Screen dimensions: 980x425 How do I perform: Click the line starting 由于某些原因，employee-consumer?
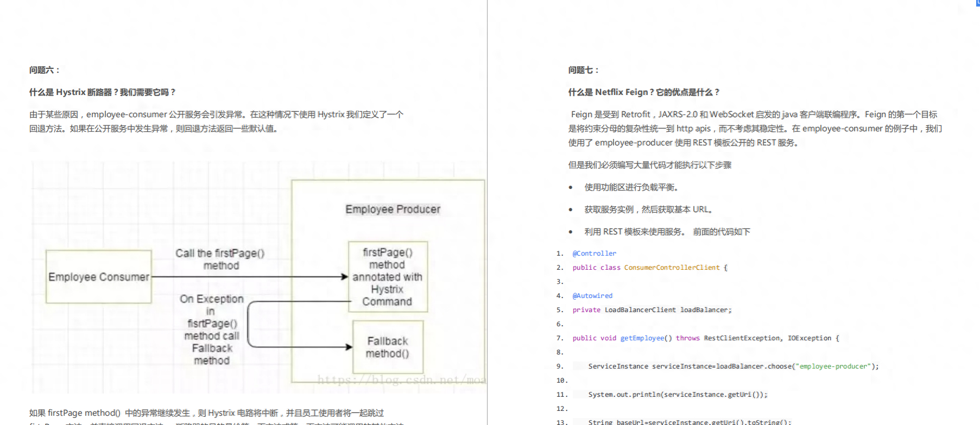pos(216,115)
